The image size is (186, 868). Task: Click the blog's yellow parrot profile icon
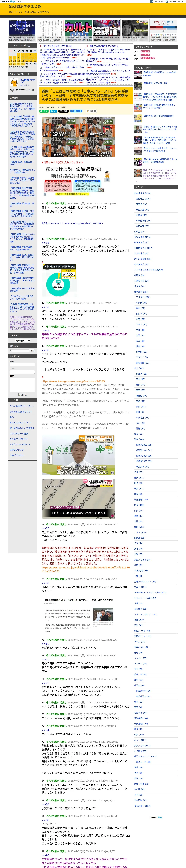pyautogui.click(x=14, y=82)
